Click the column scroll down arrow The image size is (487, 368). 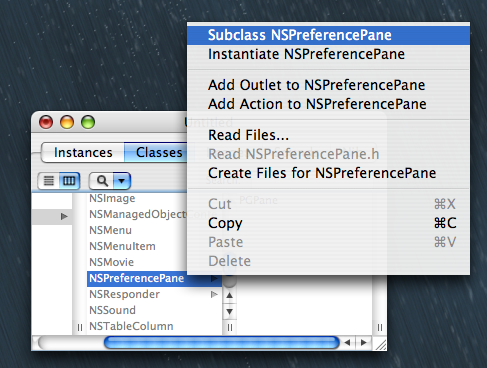[x=229, y=312]
